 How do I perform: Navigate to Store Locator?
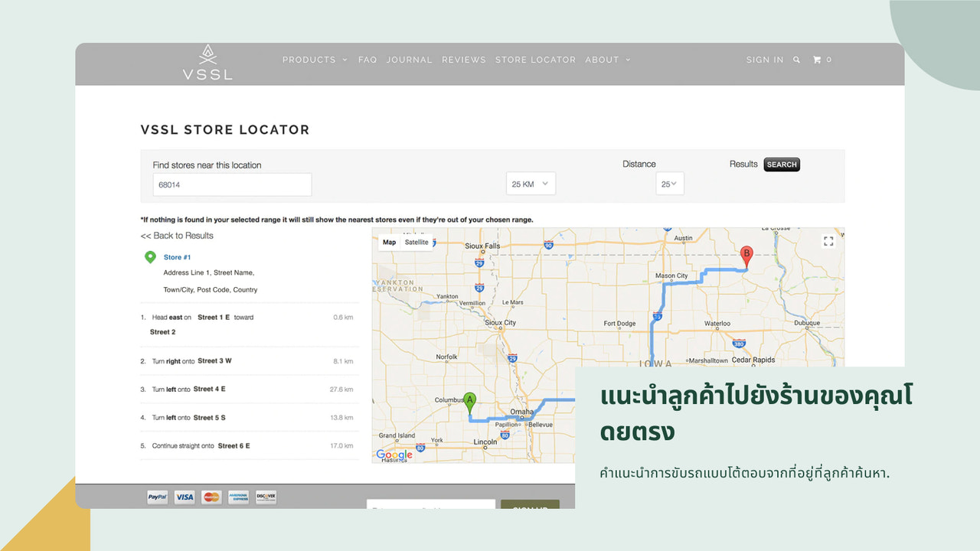pyautogui.click(x=535, y=60)
